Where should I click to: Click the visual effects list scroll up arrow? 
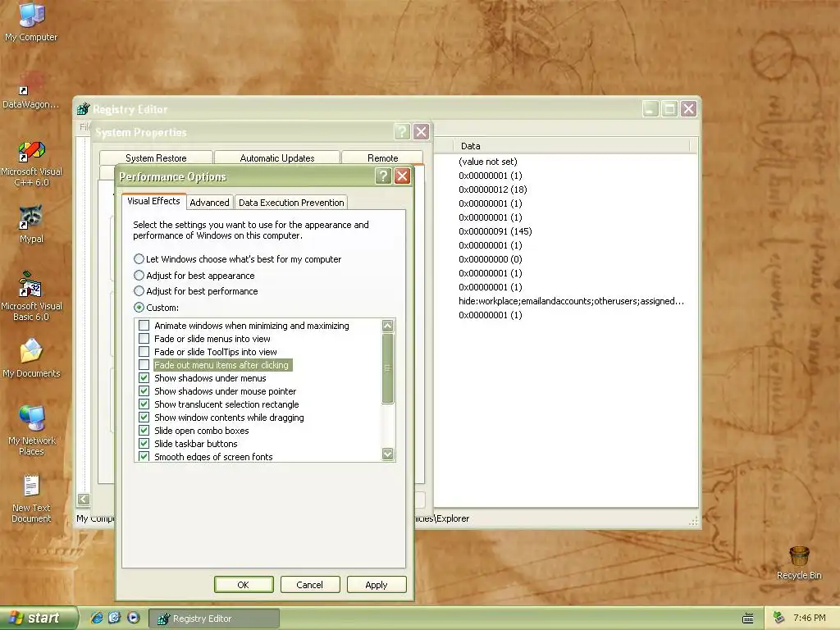click(x=388, y=325)
